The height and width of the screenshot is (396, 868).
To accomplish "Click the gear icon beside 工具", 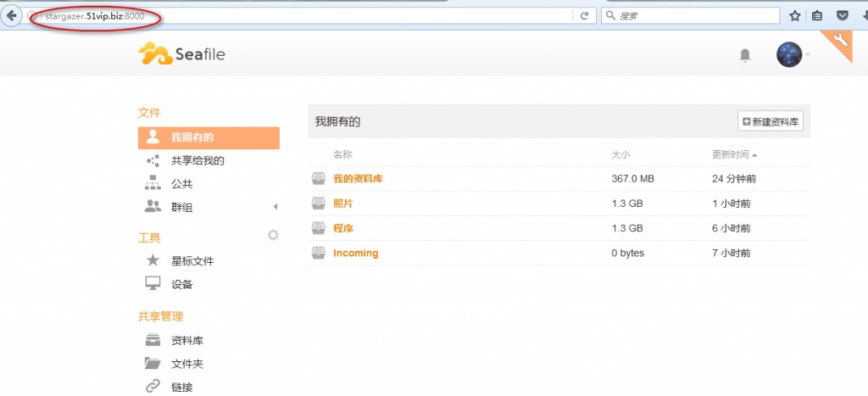I will pos(273,235).
